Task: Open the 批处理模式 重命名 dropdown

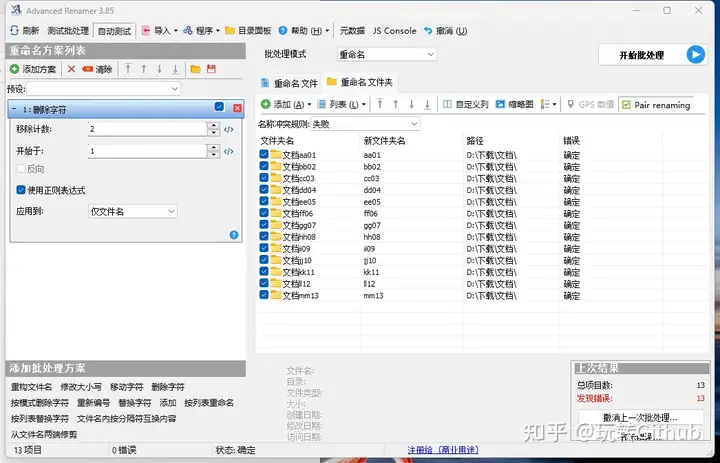Action: click(387, 54)
